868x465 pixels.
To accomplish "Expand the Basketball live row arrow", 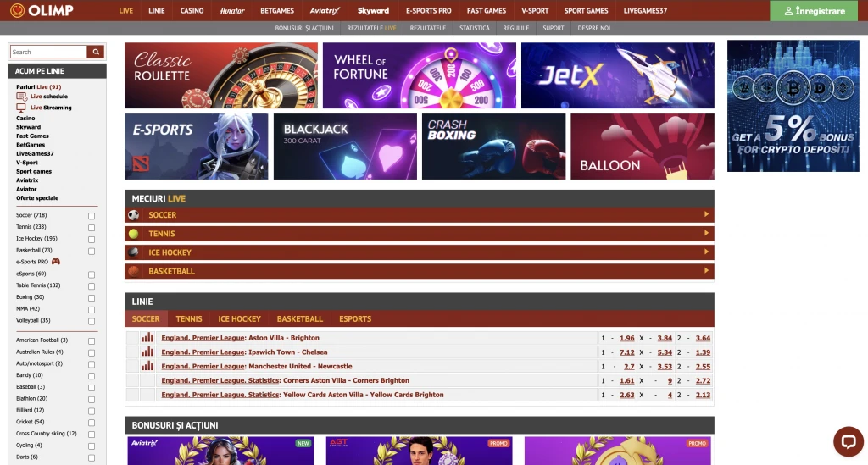I will [x=706, y=270].
